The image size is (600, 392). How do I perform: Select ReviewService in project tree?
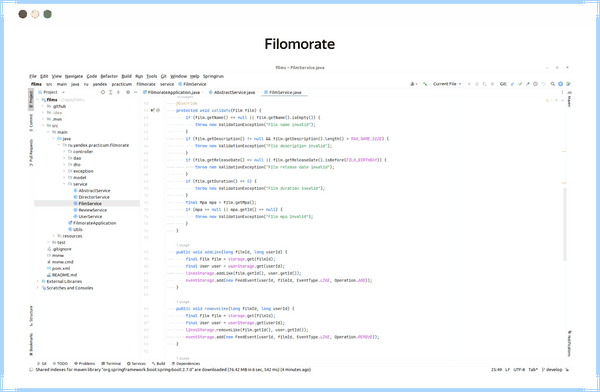[90, 210]
